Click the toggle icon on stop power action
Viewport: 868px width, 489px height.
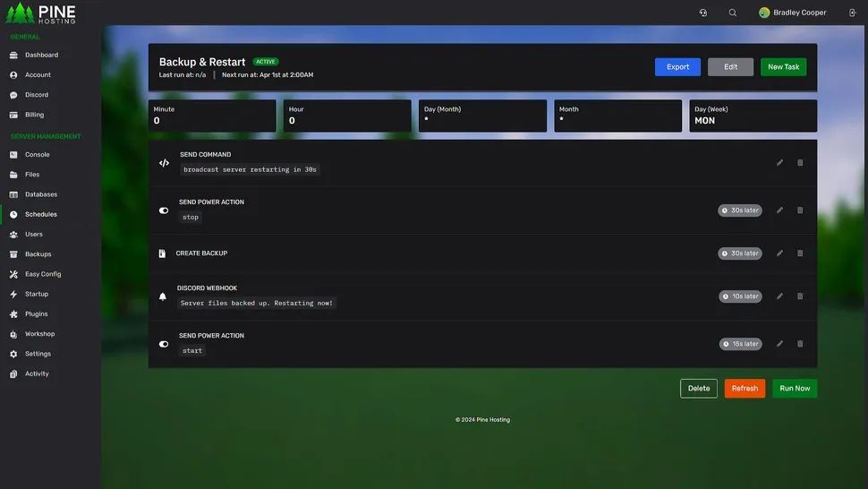164,210
